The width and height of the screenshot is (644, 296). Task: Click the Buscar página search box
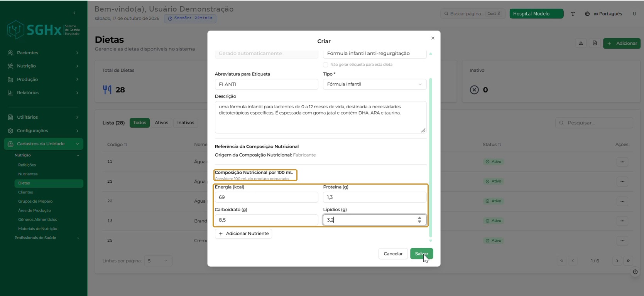pyautogui.click(x=473, y=14)
